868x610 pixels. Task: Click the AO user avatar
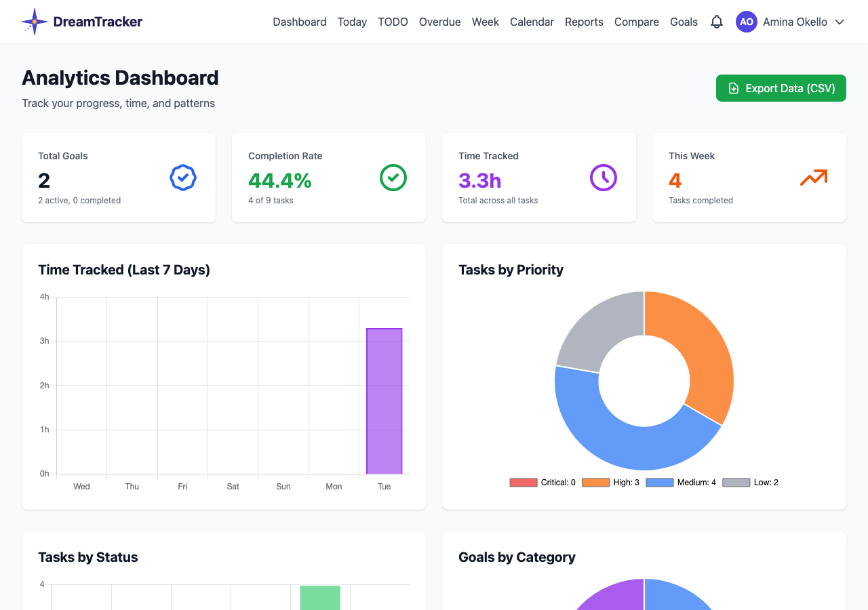point(747,22)
